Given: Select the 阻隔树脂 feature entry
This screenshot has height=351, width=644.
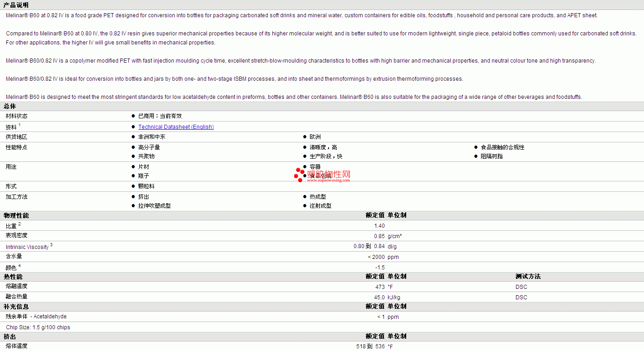Looking at the screenshot, I should tap(492, 156).
